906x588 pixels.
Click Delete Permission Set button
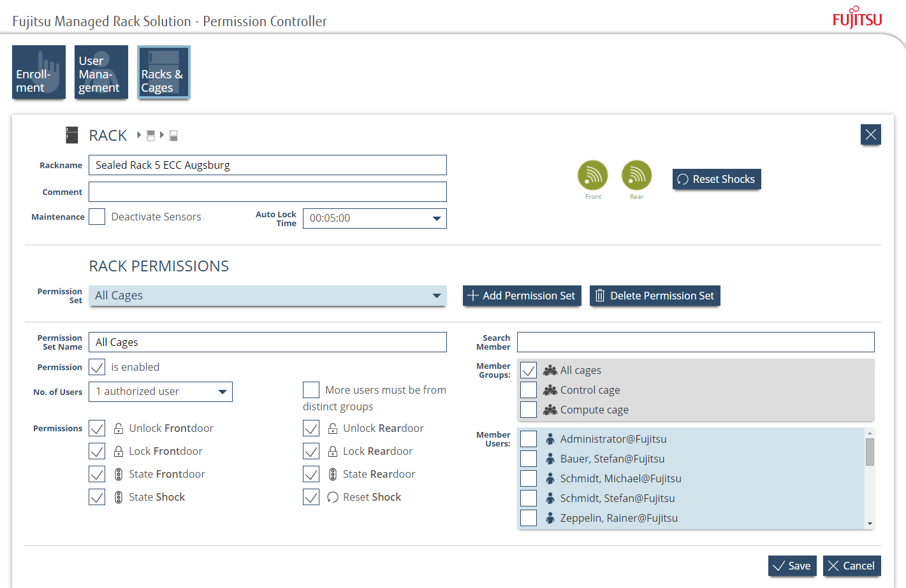[655, 296]
